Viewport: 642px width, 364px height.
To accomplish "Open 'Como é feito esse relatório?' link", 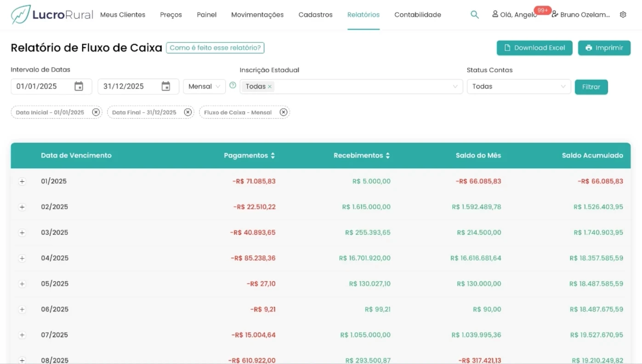I will (x=215, y=48).
